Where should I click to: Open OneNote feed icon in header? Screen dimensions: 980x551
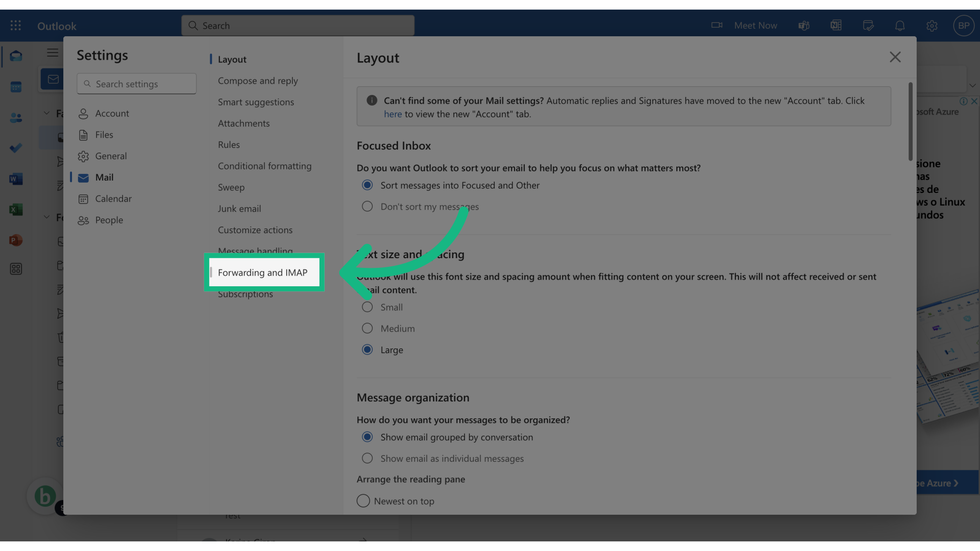point(836,26)
